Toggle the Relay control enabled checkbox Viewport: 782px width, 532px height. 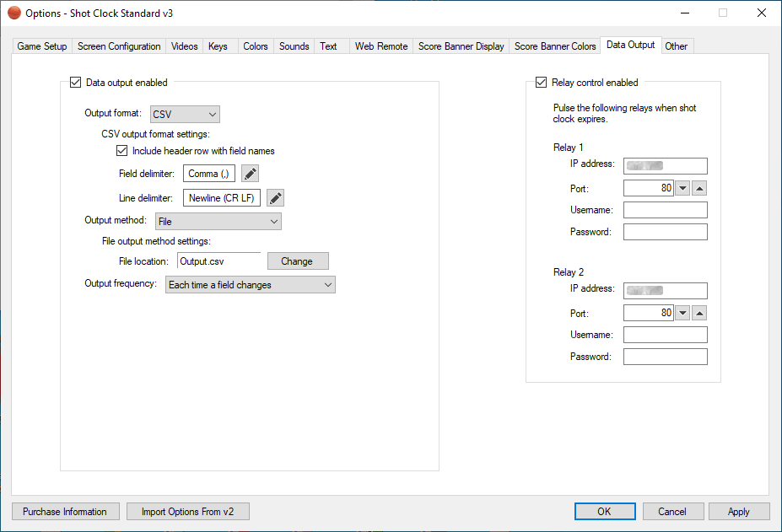542,83
